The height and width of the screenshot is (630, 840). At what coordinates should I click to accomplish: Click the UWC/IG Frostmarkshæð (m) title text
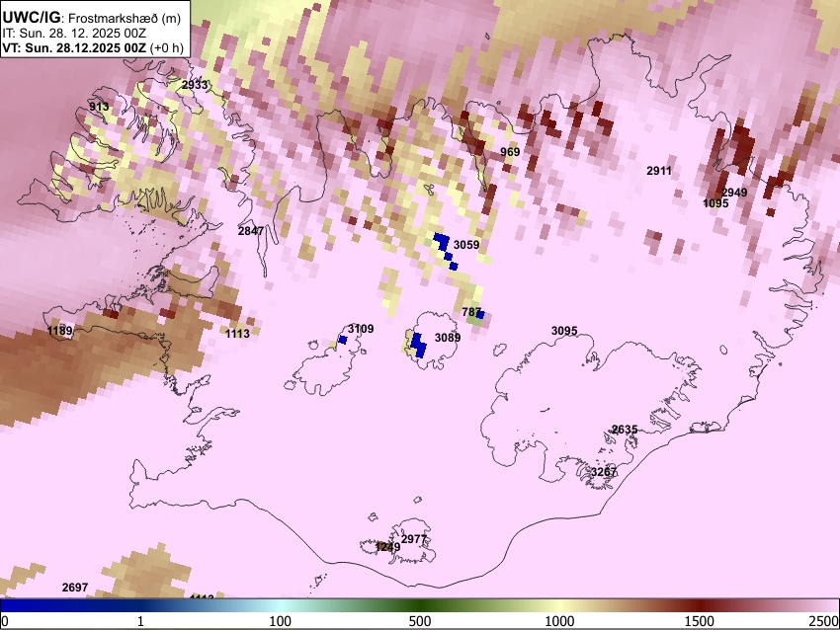pos(92,18)
